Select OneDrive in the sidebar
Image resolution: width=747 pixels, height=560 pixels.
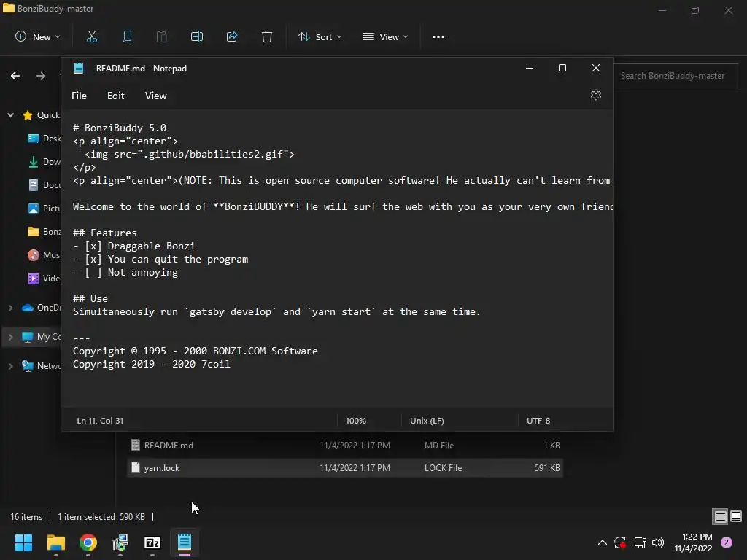pos(42,308)
